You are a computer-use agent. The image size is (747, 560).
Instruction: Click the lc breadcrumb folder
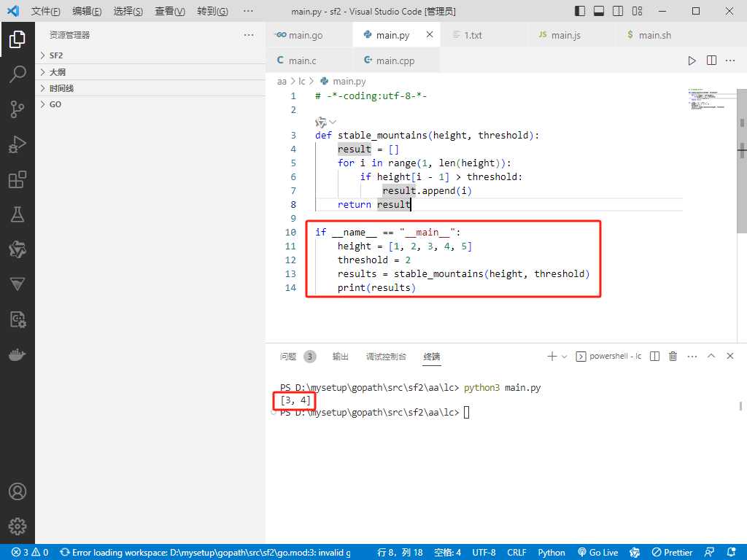301,82
